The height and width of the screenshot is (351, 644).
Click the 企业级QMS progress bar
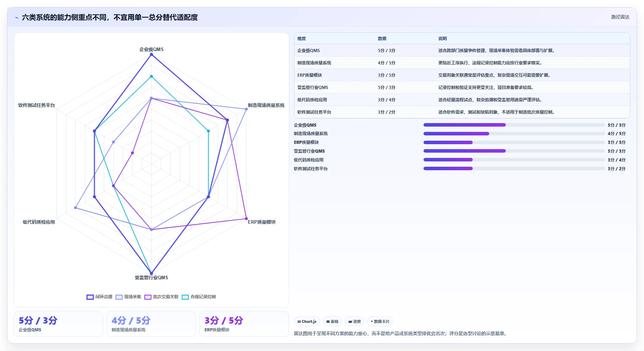pos(514,125)
